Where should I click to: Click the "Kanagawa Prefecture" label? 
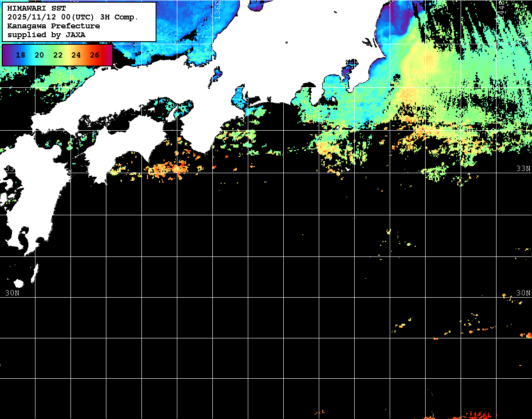tap(53, 26)
